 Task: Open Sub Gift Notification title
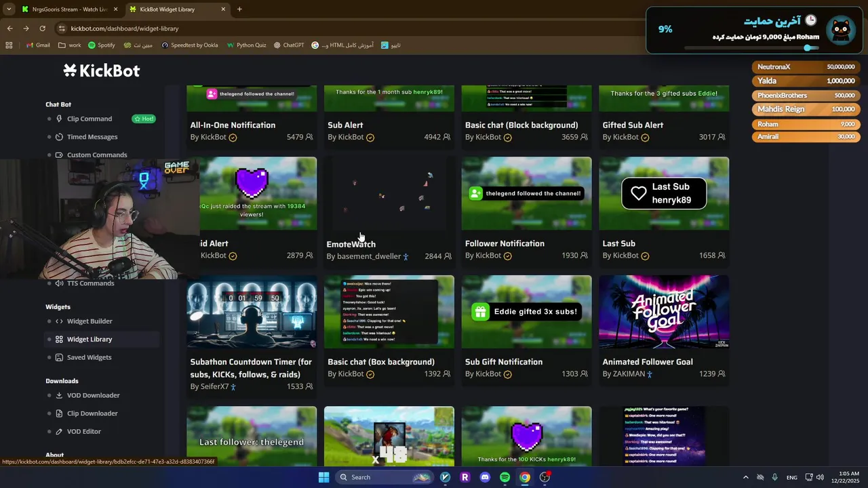(504, 362)
